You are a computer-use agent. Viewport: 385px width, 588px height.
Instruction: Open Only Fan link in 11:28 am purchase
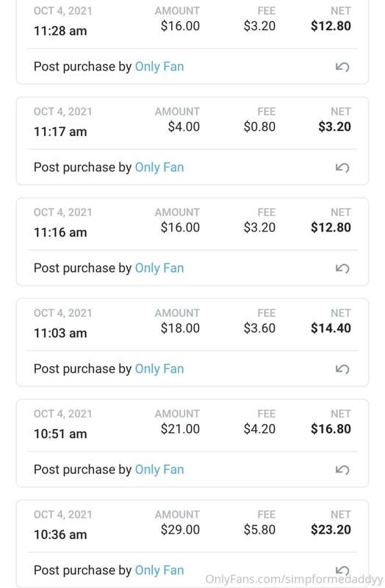pos(159,67)
